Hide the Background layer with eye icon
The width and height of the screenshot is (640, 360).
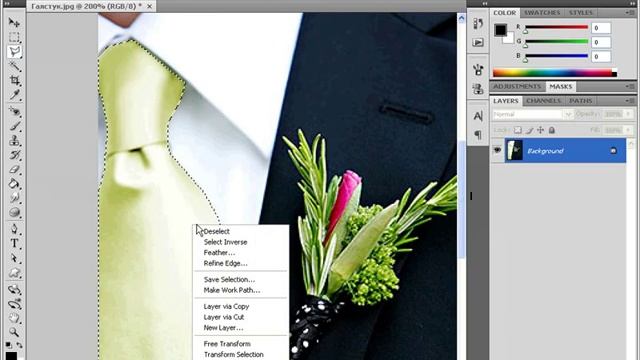tap(497, 150)
